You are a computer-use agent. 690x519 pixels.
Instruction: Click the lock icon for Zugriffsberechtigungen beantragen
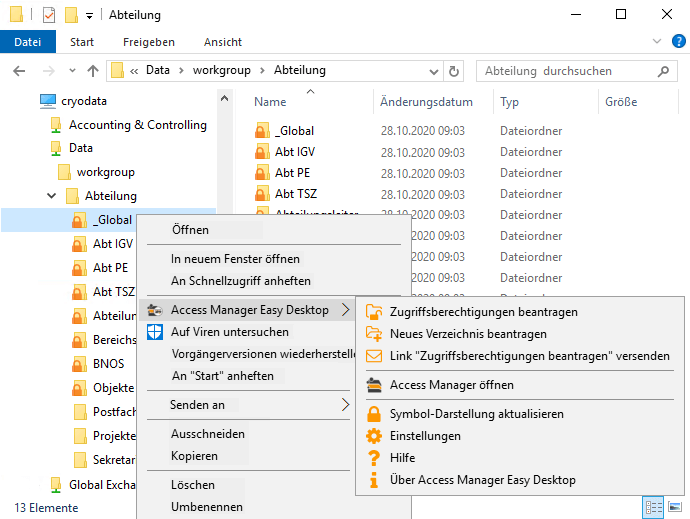(374, 312)
